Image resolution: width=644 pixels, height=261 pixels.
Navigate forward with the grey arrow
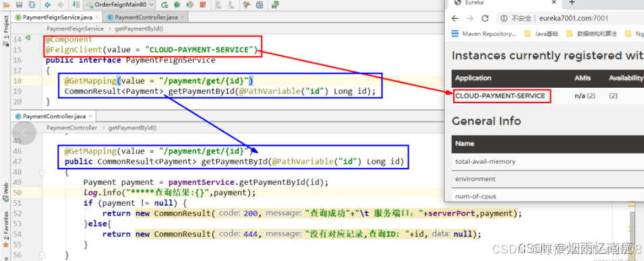[x=61, y=5]
